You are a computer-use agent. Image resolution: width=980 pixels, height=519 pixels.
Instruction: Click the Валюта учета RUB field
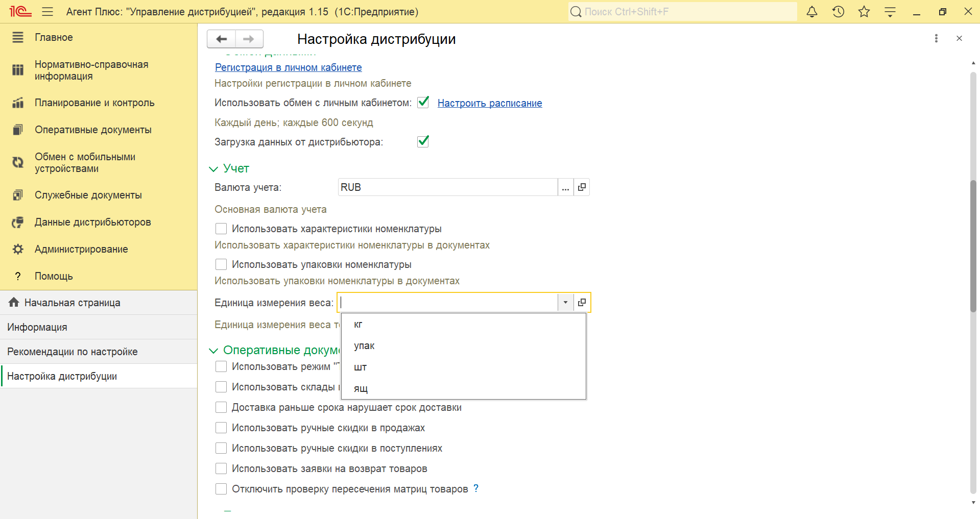point(447,187)
